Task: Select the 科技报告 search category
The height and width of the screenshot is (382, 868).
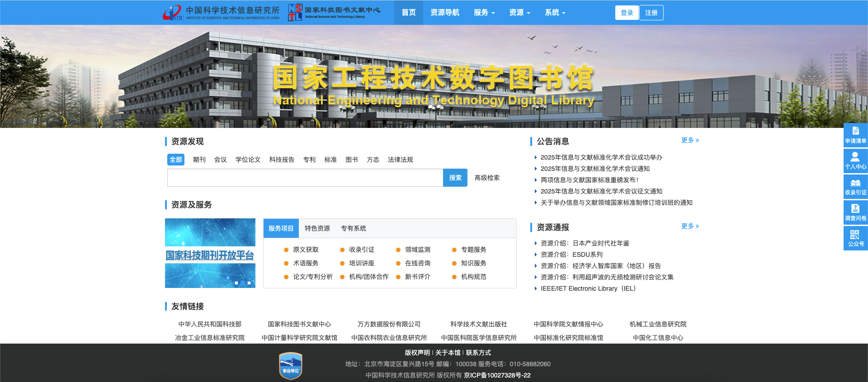Action: coord(282,160)
